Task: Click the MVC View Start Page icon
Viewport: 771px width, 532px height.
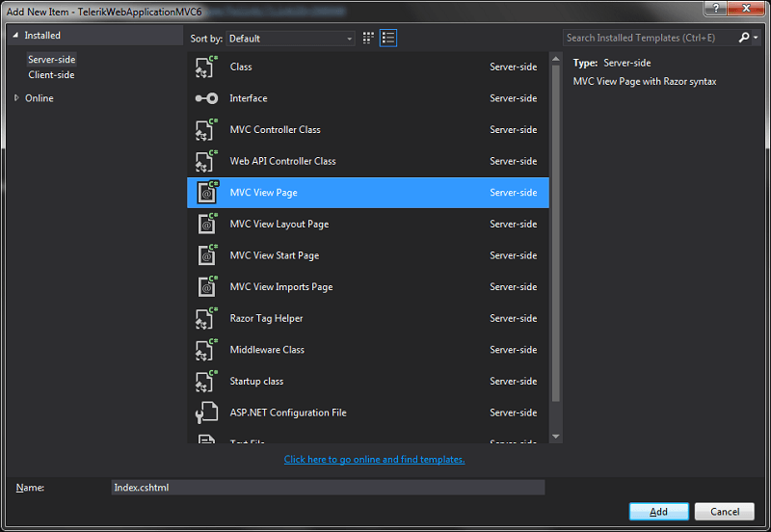Action: pyautogui.click(x=206, y=255)
